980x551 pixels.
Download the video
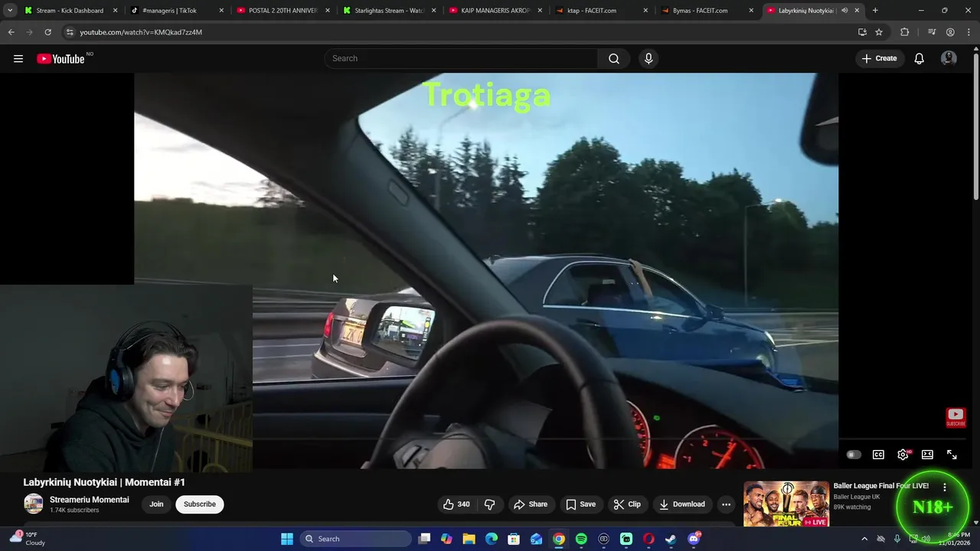(681, 504)
